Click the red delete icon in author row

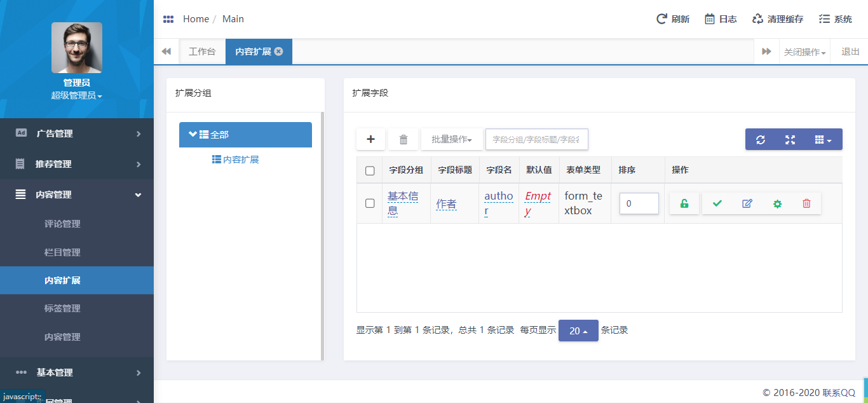(x=806, y=203)
